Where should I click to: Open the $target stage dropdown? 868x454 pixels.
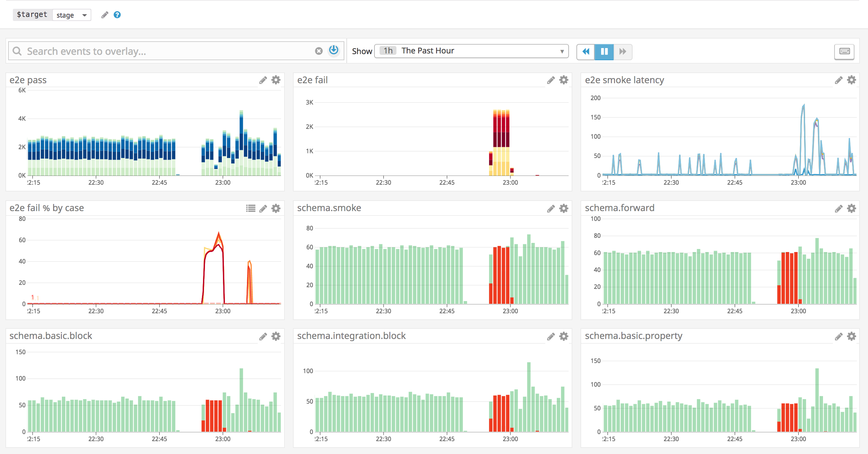tap(71, 15)
